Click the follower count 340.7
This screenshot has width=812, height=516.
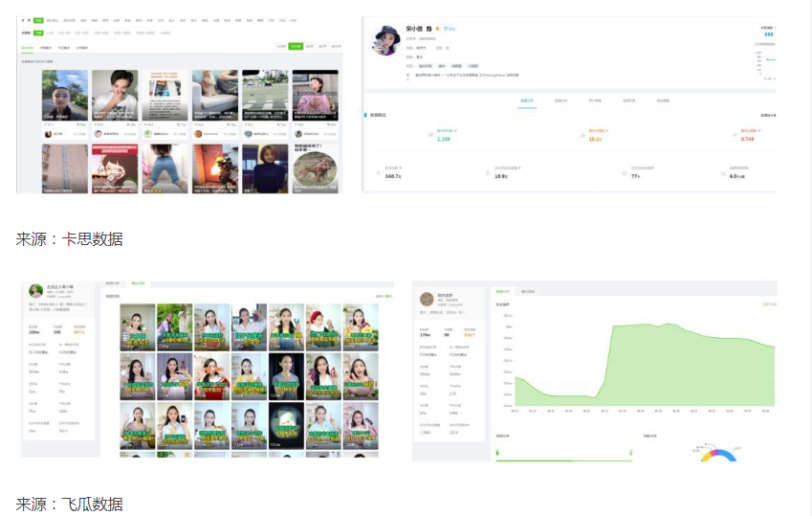pyautogui.click(x=393, y=176)
